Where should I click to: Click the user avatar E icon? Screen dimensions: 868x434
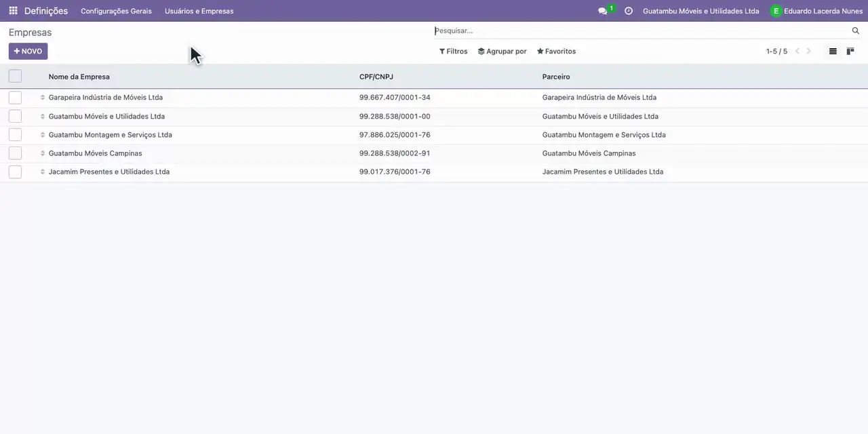[x=776, y=11]
